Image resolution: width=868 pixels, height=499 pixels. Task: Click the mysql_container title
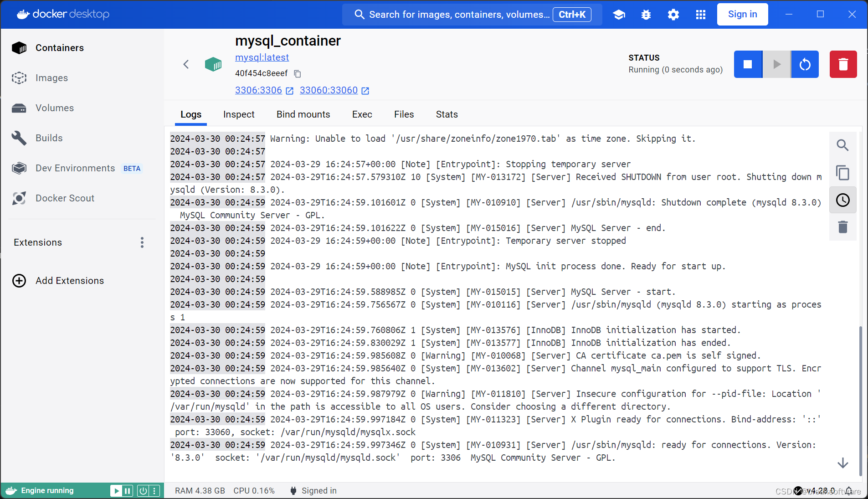tap(288, 41)
